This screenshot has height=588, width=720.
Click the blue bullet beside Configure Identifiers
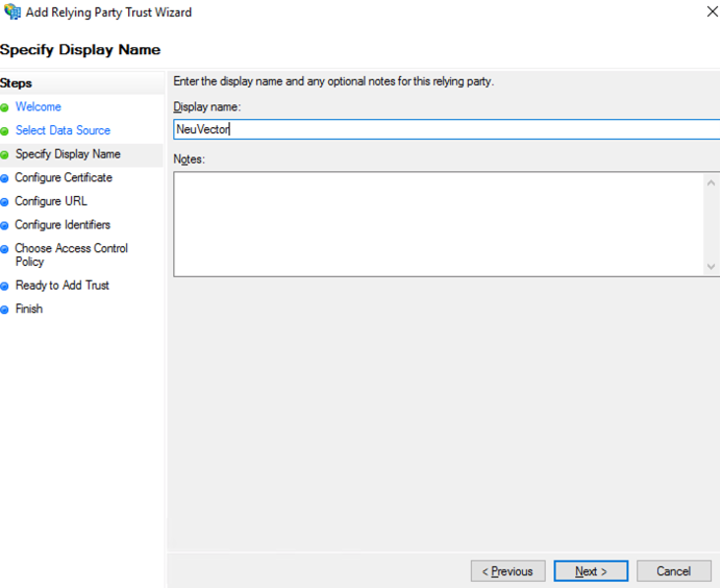[5, 226]
